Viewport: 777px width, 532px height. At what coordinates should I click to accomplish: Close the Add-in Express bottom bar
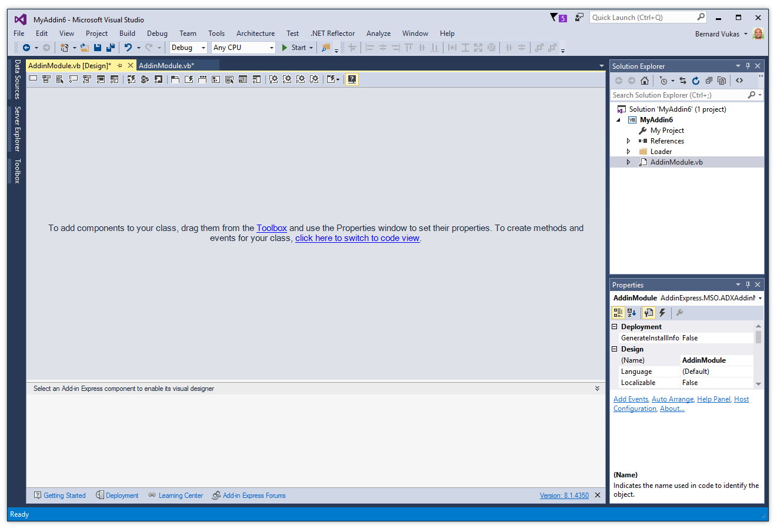pos(598,496)
